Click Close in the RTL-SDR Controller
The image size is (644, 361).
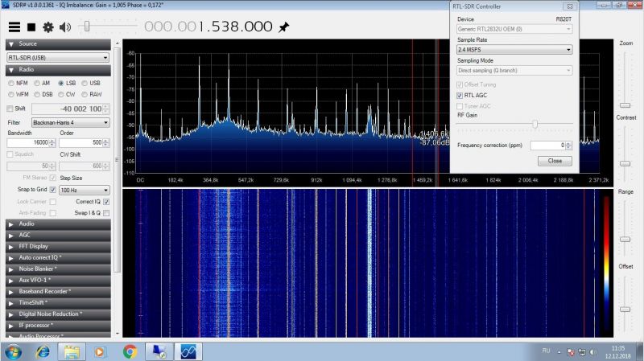(555, 161)
